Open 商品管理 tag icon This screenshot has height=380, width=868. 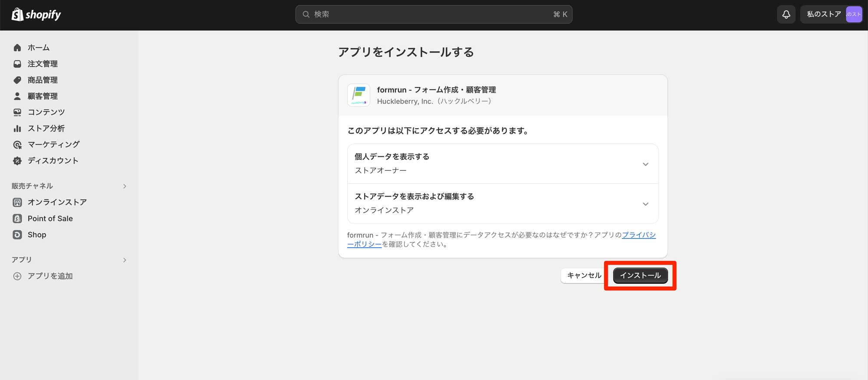(x=17, y=80)
